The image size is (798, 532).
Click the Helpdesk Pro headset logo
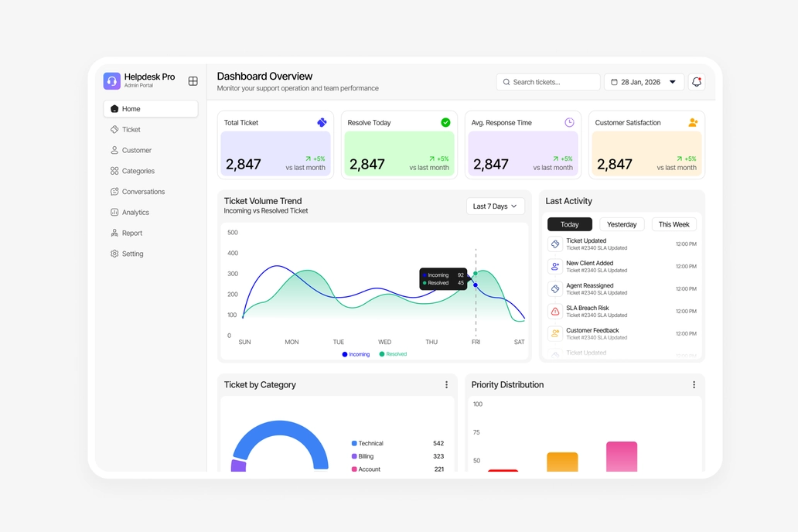(112, 81)
